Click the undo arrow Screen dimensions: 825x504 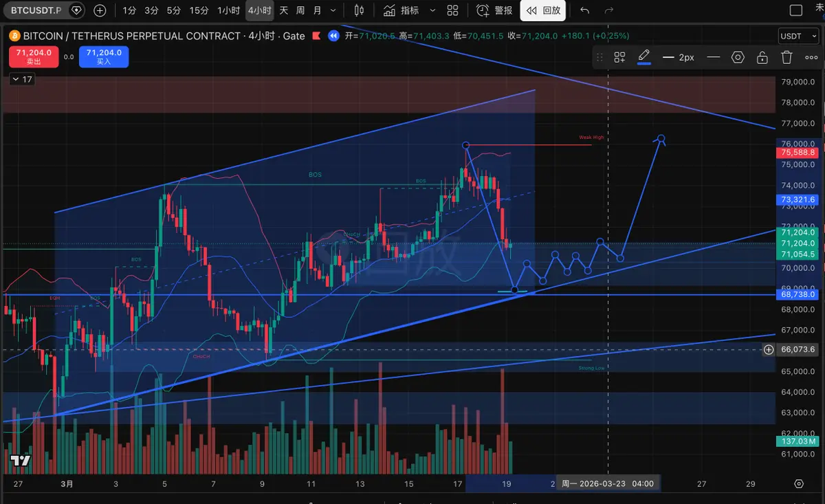click(x=585, y=10)
